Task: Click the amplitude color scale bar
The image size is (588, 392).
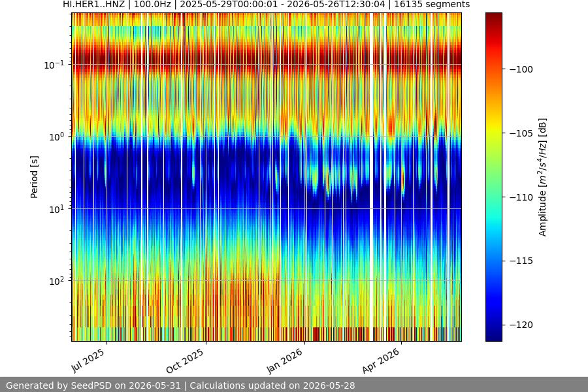Action: (493, 177)
